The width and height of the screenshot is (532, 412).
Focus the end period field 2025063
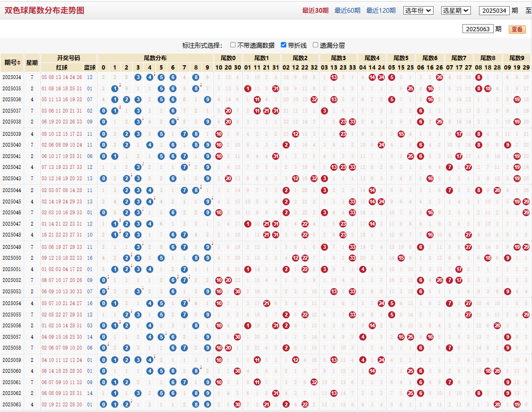478,29
